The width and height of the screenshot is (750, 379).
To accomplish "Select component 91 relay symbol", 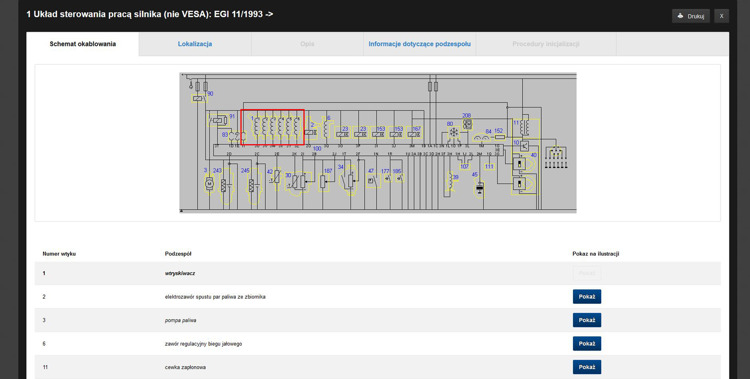I will point(218,120).
